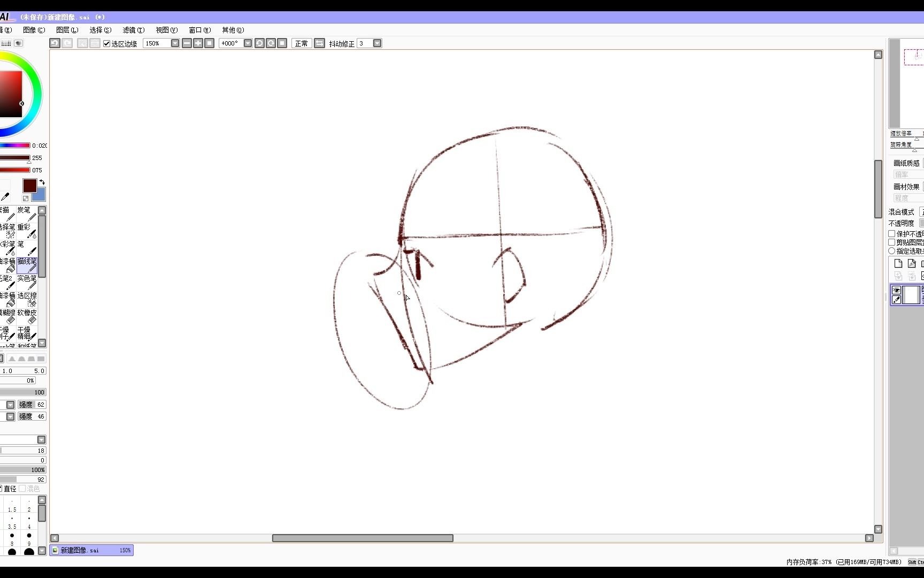Reset the zoom with the square button
The image size is (924, 578).
click(x=209, y=43)
